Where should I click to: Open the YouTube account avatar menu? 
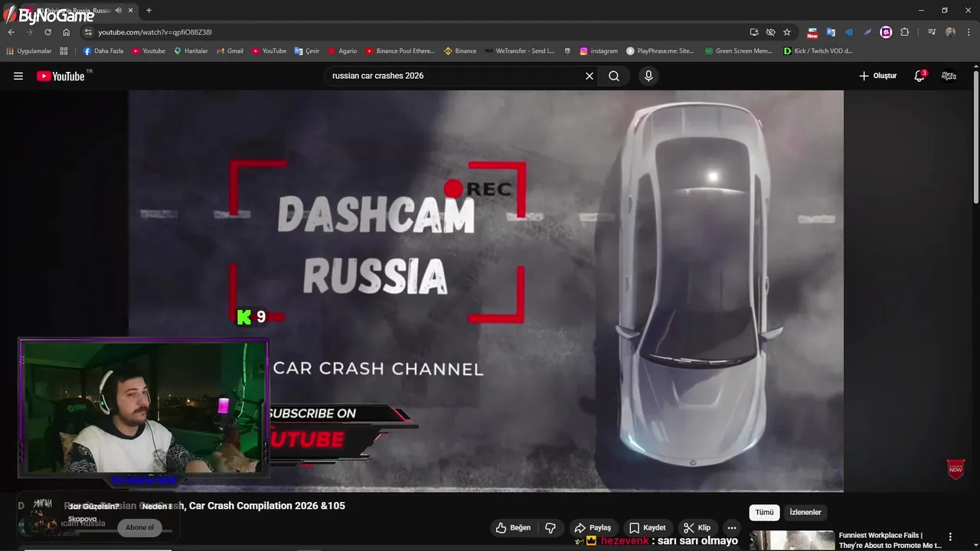pyautogui.click(x=949, y=76)
